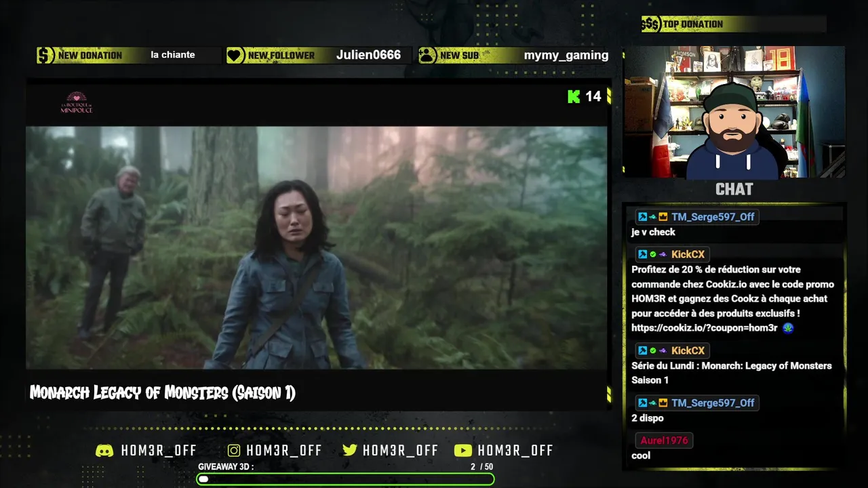Click donor name 'la chiante'
The image size is (868, 488).
173,55
